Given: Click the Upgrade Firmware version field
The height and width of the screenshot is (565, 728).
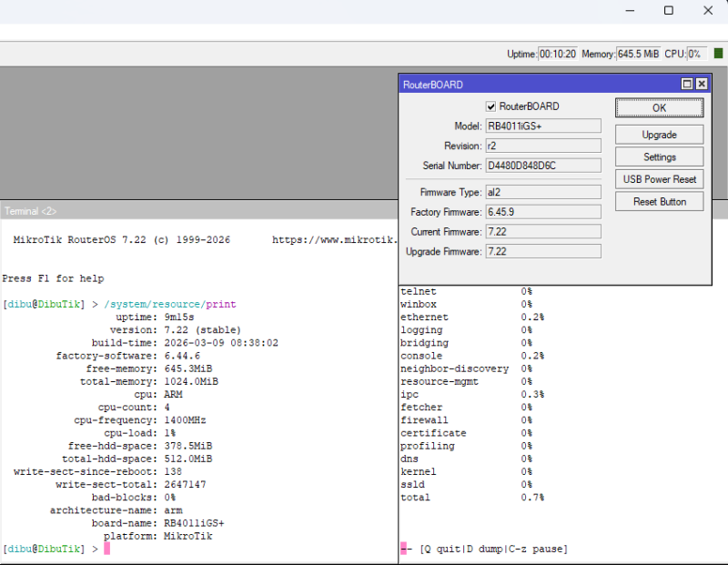Looking at the screenshot, I should pos(542,251).
